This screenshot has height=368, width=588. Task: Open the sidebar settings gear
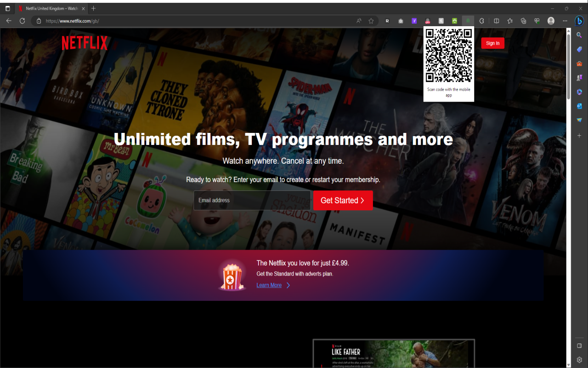[x=579, y=360]
